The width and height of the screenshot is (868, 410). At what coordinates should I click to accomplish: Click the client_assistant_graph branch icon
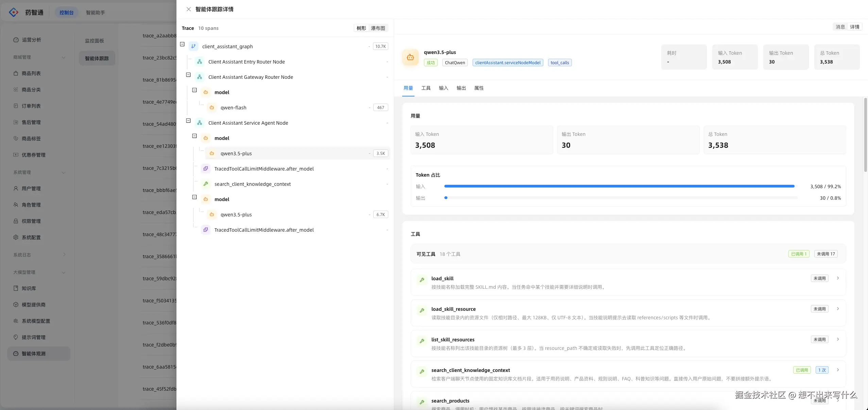[193, 46]
